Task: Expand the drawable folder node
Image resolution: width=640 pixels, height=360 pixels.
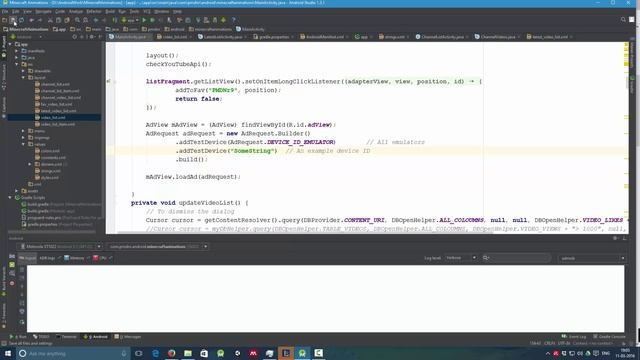Action: [23, 71]
